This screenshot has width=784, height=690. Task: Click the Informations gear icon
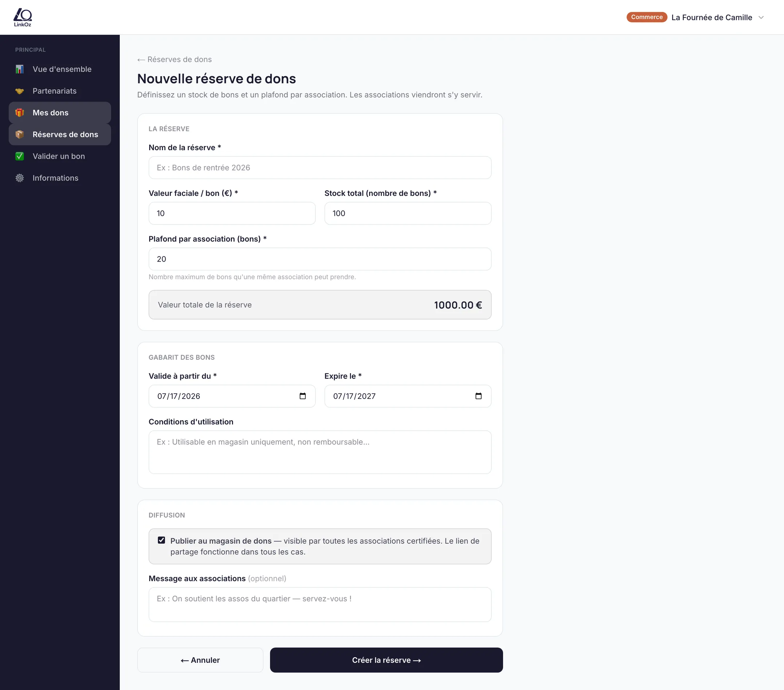[x=20, y=178]
